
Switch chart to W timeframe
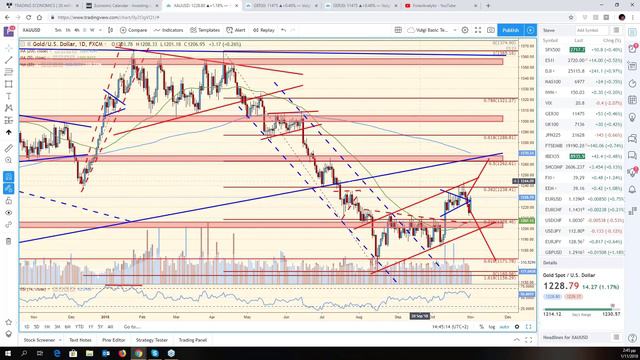92,30
